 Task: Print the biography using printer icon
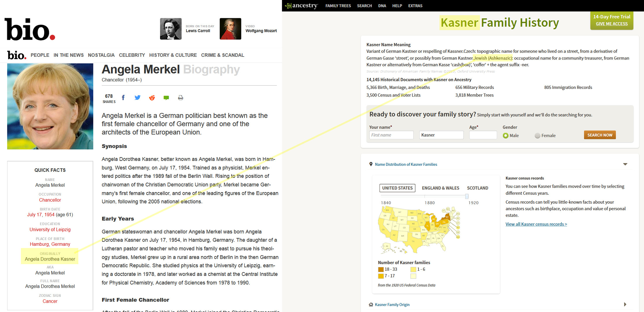click(181, 98)
